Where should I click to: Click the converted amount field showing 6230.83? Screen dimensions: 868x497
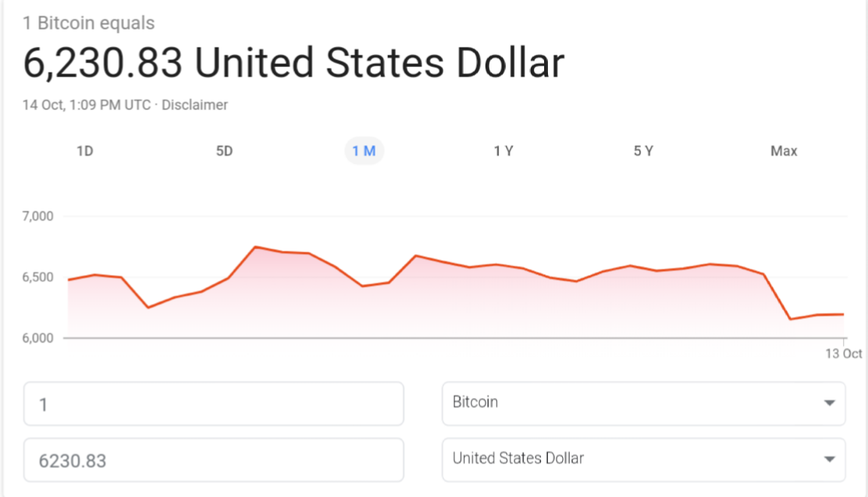(213, 460)
